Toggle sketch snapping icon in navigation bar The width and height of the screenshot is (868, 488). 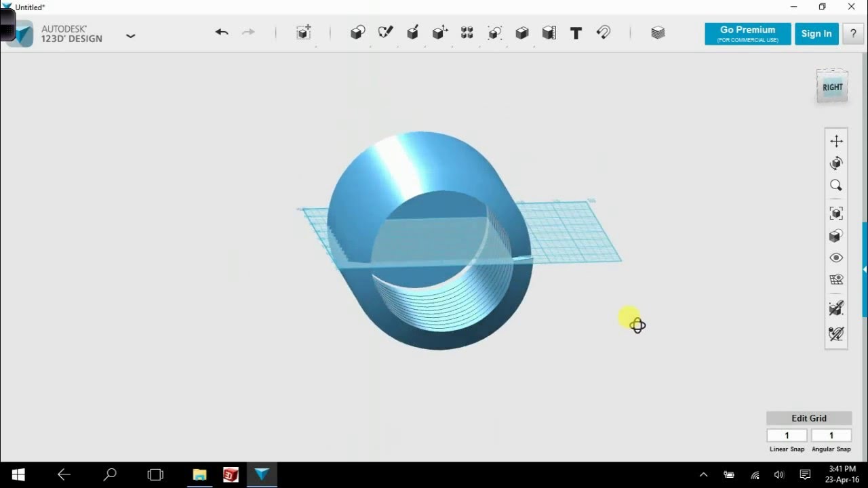tap(836, 333)
